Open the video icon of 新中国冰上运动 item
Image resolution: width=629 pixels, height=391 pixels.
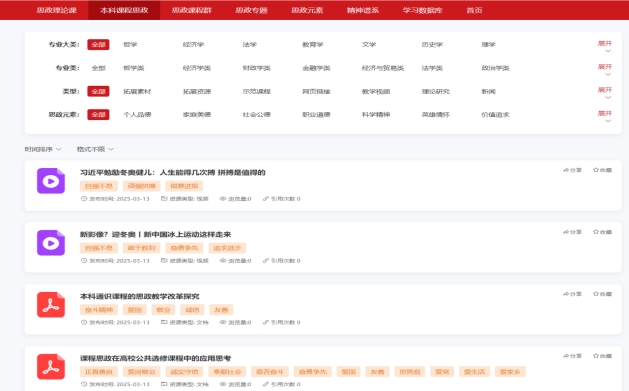point(51,243)
